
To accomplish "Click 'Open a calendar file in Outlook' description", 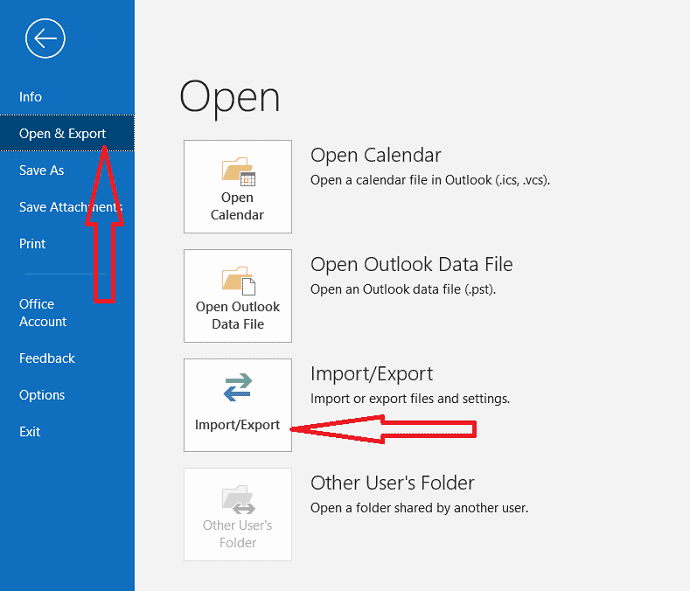I will point(430,180).
